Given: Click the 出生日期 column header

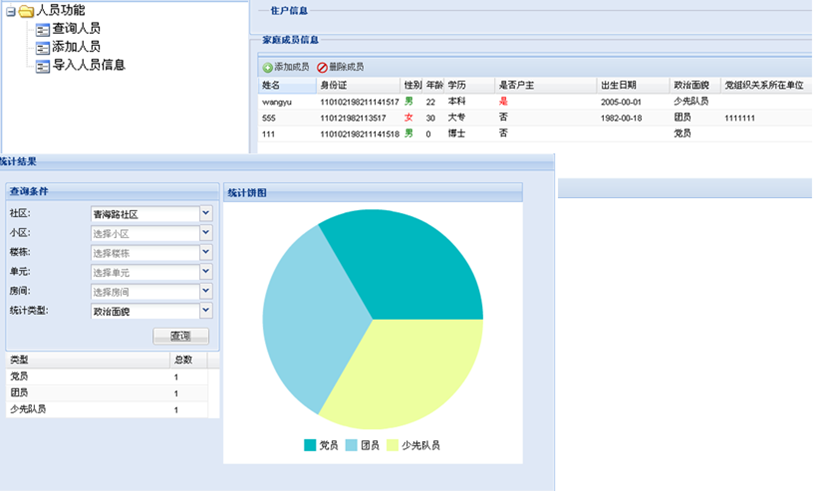Looking at the screenshot, I should click(620, 85).
